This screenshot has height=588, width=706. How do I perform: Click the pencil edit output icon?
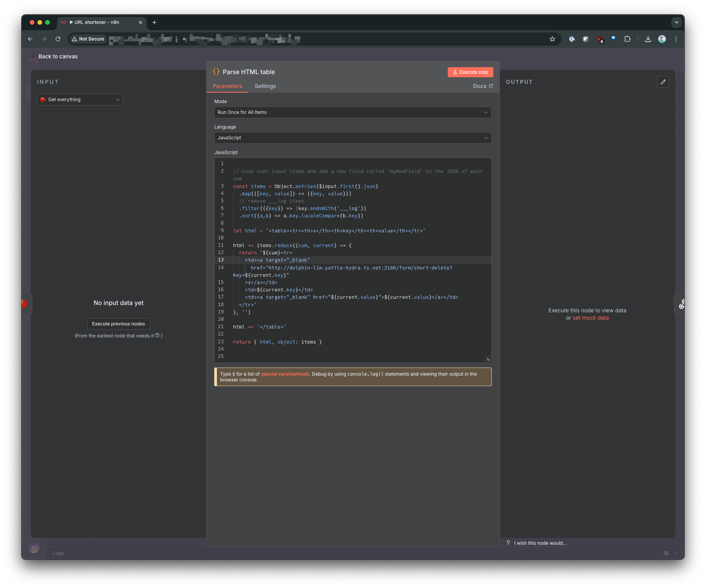(x=663, y=82)
